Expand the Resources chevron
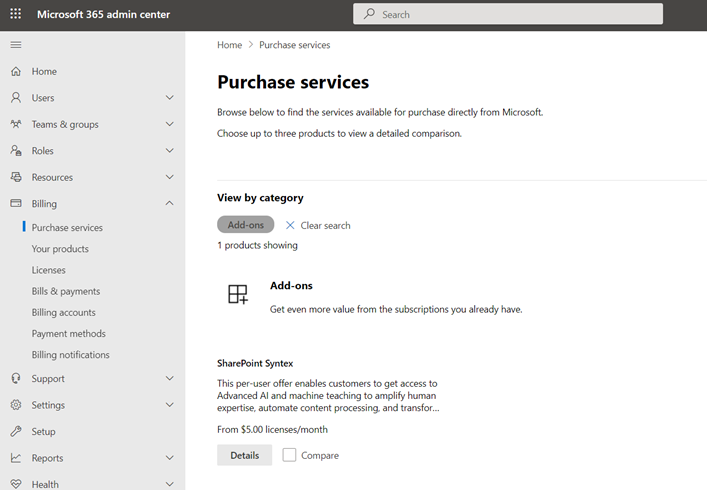 pyautogui.click(x=170, y=177)
